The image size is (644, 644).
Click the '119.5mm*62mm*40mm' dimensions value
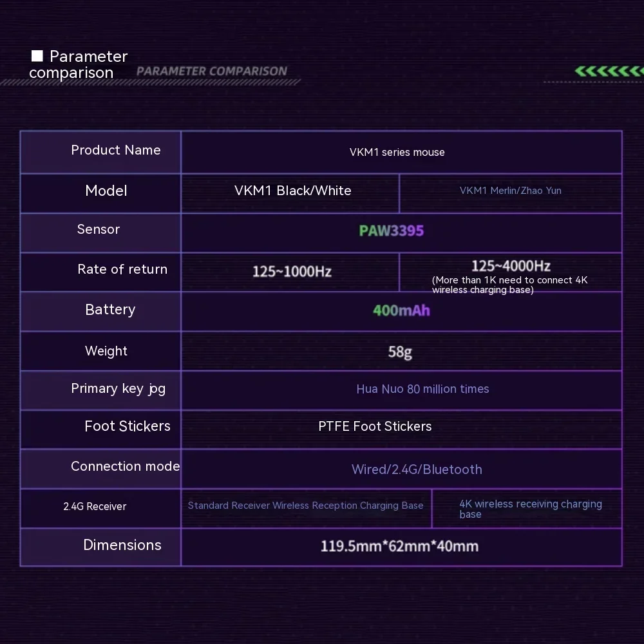400,546
